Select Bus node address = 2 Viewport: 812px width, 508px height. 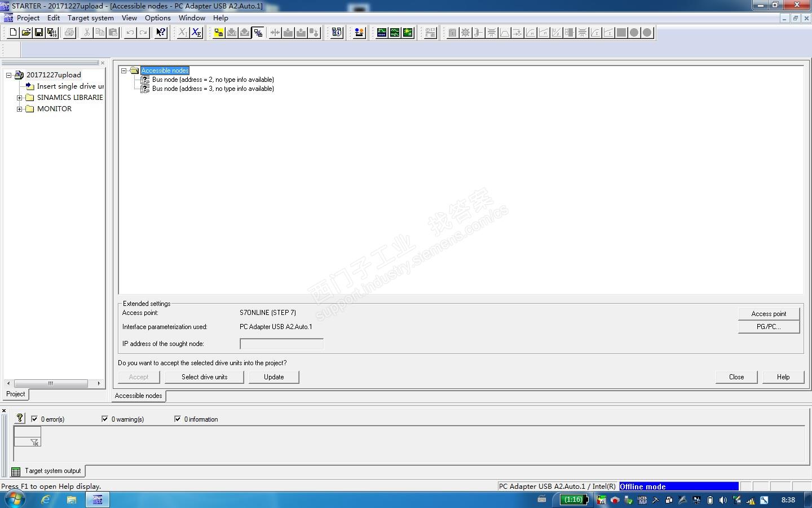click(x=213, y=80)
